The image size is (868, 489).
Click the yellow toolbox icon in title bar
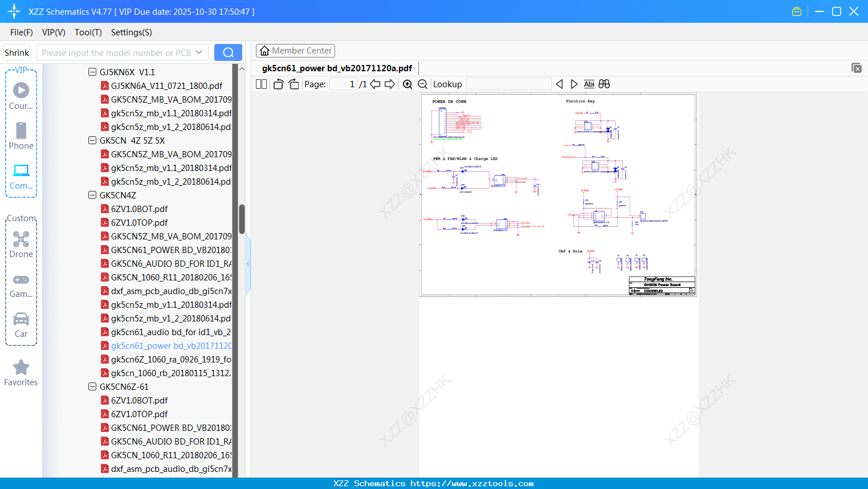pos(797,11)
